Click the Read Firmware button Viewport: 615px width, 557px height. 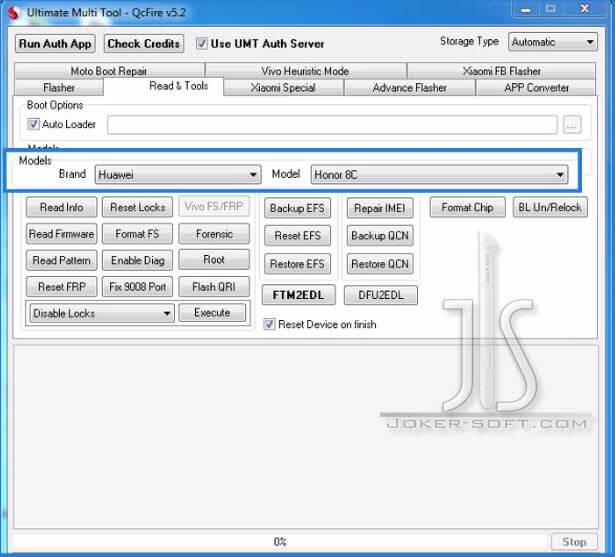click(x=62, y=234)
